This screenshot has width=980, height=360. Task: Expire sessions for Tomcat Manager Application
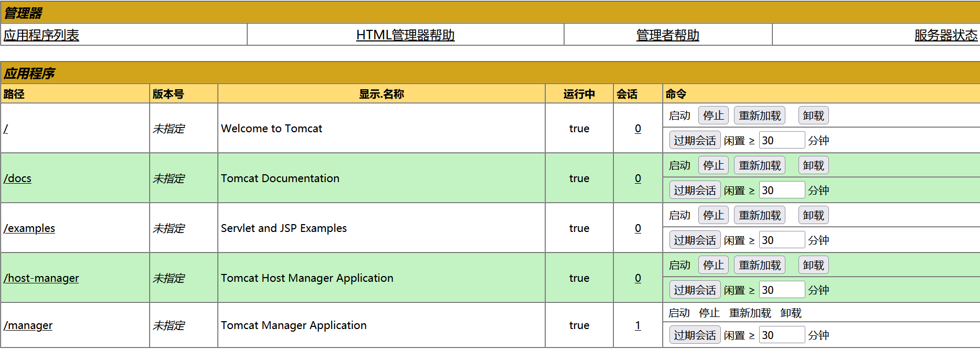[695, 335]
